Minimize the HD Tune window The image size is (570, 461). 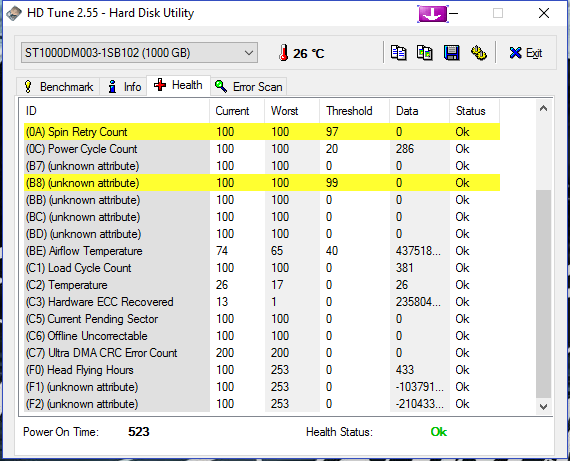[x=454, y=13]
